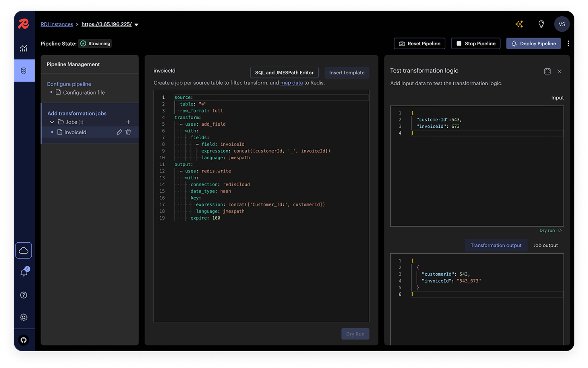Follow the map data link
This screenshot has width=588, height=368.
291,83
